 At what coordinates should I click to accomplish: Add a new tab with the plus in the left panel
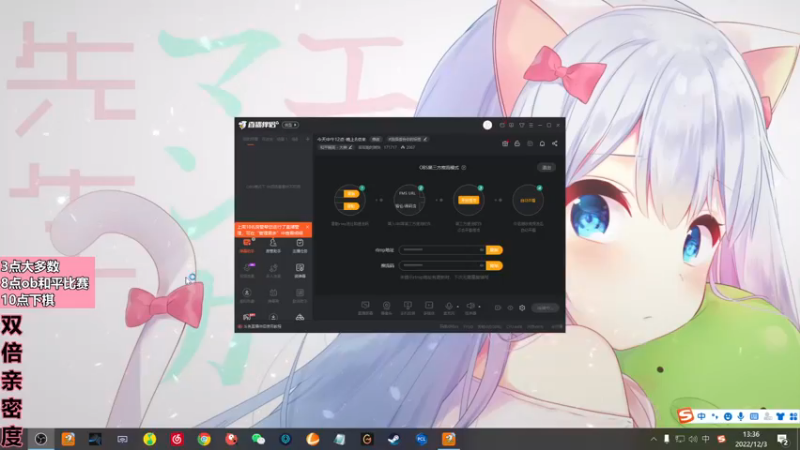(x=307, y=139)
